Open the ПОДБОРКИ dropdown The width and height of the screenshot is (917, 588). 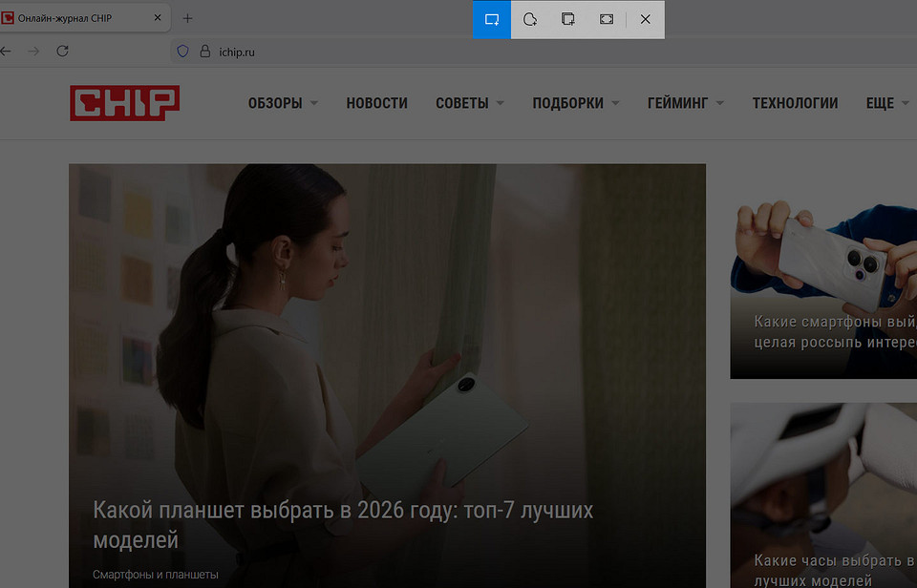click(575, 103)
